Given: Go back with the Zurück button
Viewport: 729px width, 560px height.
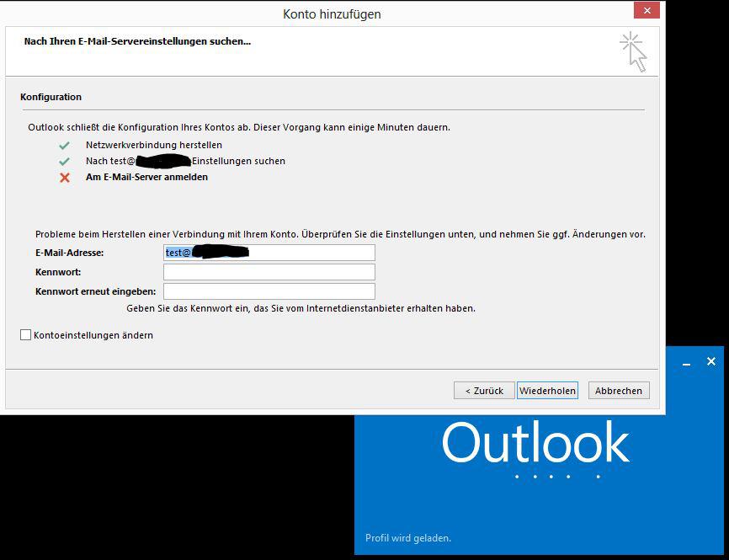Looking at the screenshot, I should [484, 391].
